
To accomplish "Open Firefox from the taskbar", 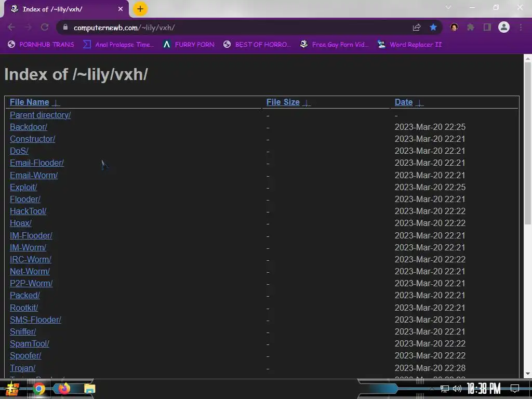I will tap(64, 389).
